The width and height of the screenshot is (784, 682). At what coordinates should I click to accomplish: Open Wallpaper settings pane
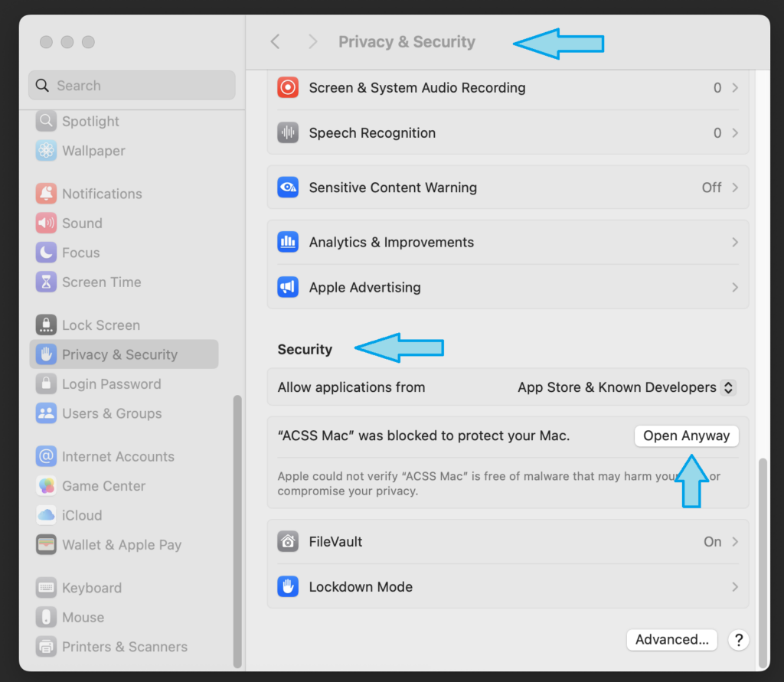(x=93, y=151)
